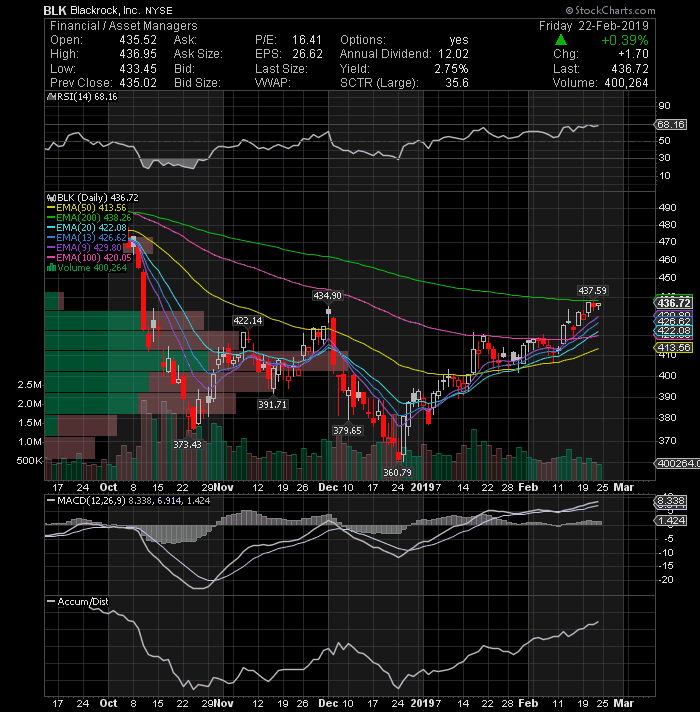Viewport: 700px width, 712px height.
Task: Click the 400264 volume axis tag
Action: click(x=676, y=463)
